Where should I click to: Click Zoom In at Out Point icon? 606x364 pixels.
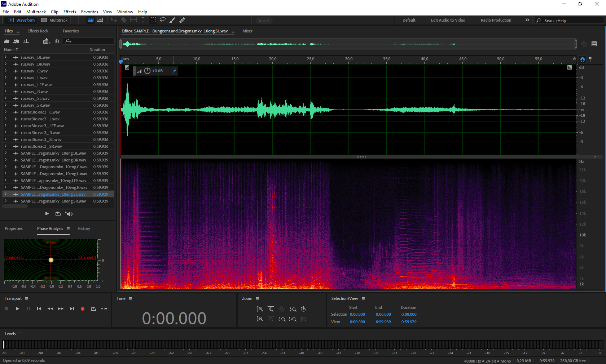coord(293,309)
